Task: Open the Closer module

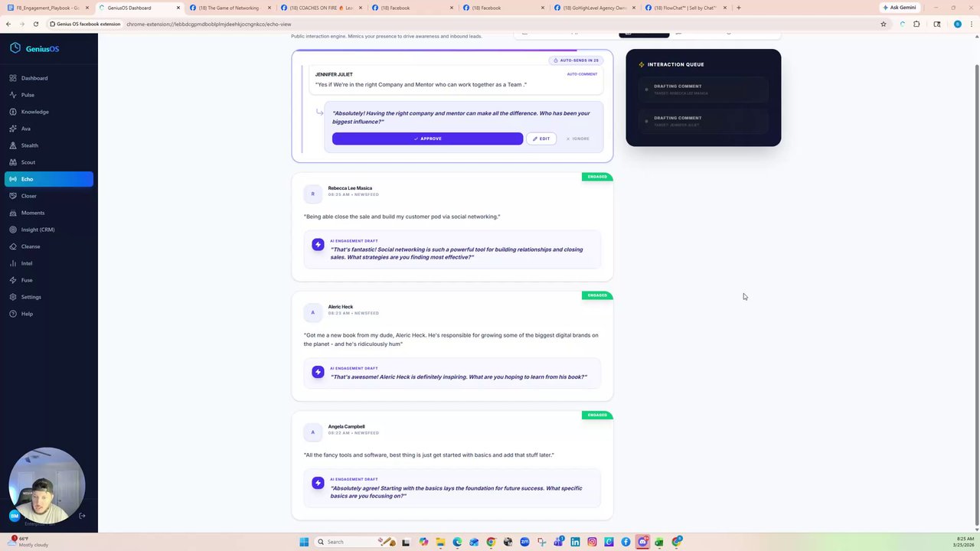Action: (49, 196)
